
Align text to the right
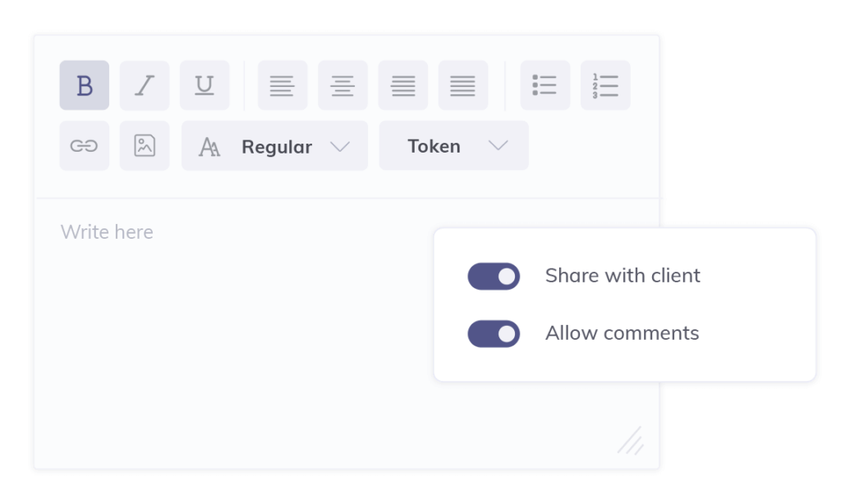[x=402, y=85]
